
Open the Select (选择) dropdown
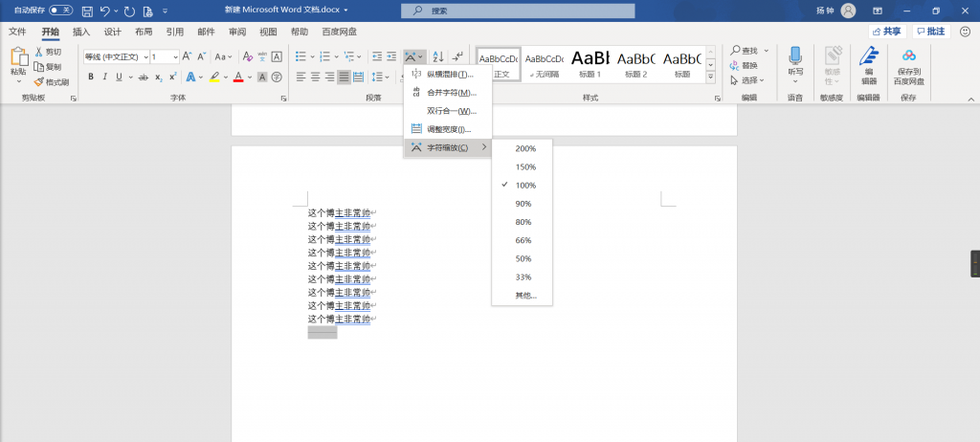coord(746,80)
